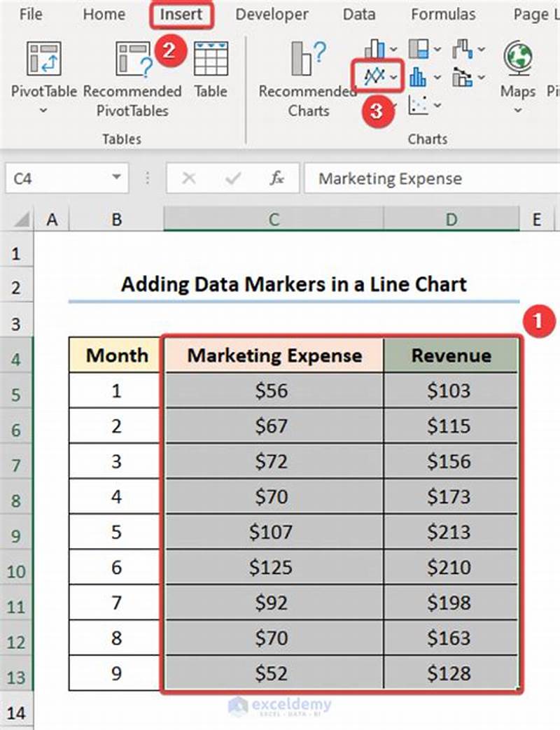The height and width of the screenshot is (730, 560).
Task: Switch to the Developer tab
Action: (272, 14)
